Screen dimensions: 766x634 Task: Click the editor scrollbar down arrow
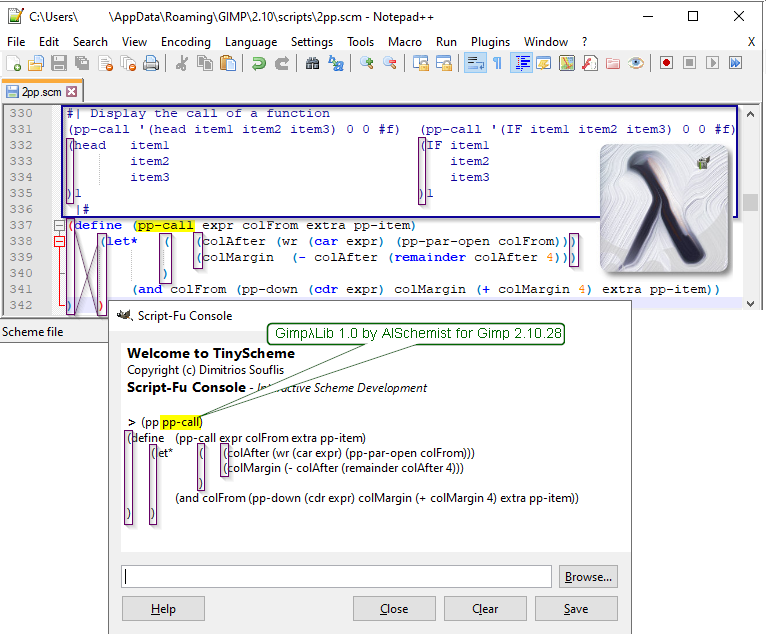pyautogui.click(x=750, y=303)
